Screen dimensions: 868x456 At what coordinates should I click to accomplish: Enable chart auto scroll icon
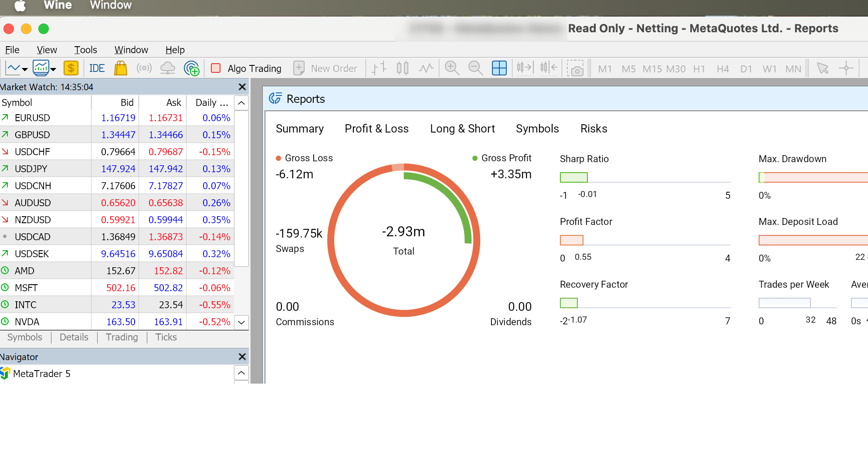click(x=525, y=68)
